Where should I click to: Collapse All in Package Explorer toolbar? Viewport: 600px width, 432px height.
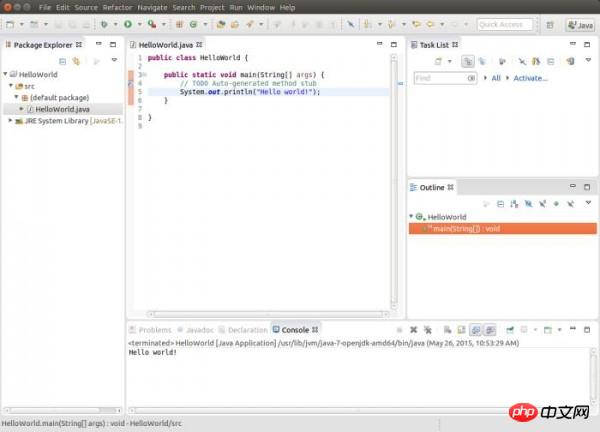click(62, 61)
